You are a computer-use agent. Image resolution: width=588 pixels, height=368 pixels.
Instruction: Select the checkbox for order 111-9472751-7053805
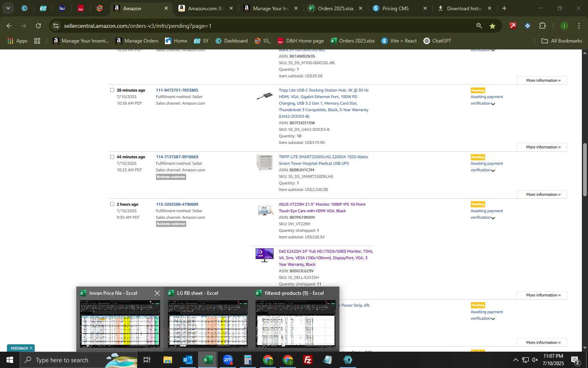[x=112, y=90]
